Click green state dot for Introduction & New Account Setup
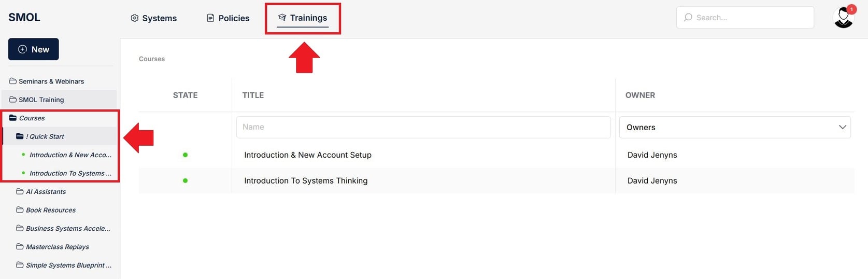 coord(185,155)
